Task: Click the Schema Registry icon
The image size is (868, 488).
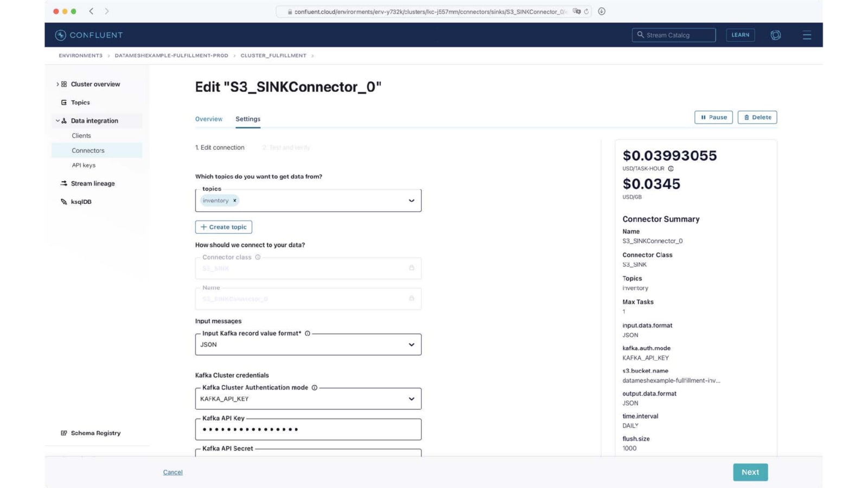Action: (64, 433)
